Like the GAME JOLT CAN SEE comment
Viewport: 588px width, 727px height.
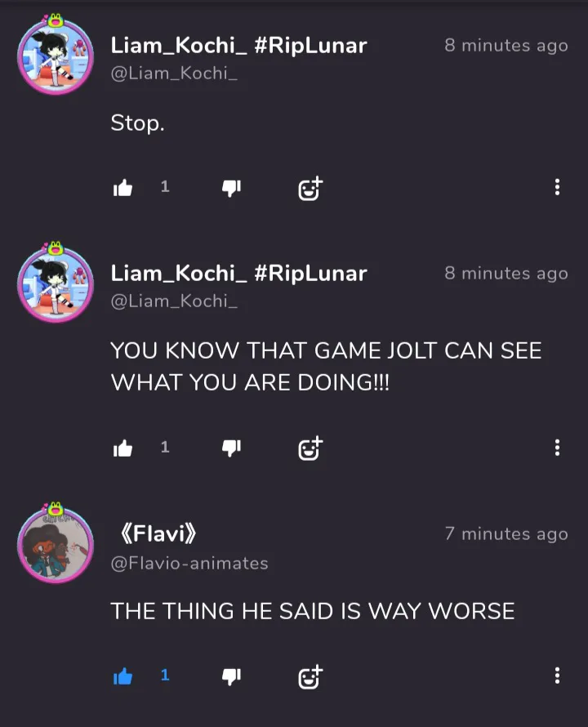click(x=122, y=448)
